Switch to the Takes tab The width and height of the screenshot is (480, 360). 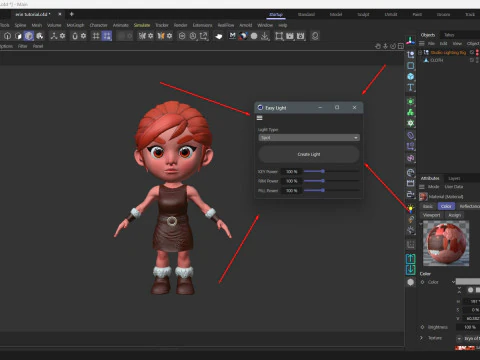pos(449,35)
